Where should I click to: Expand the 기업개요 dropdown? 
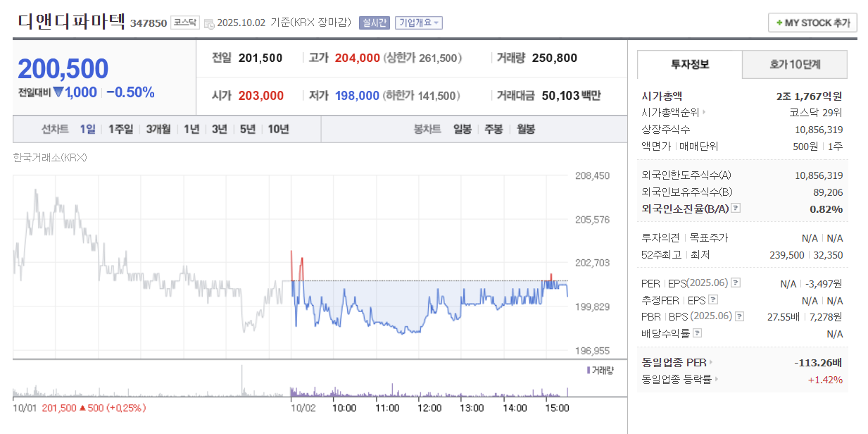click(x=418, y=23)
